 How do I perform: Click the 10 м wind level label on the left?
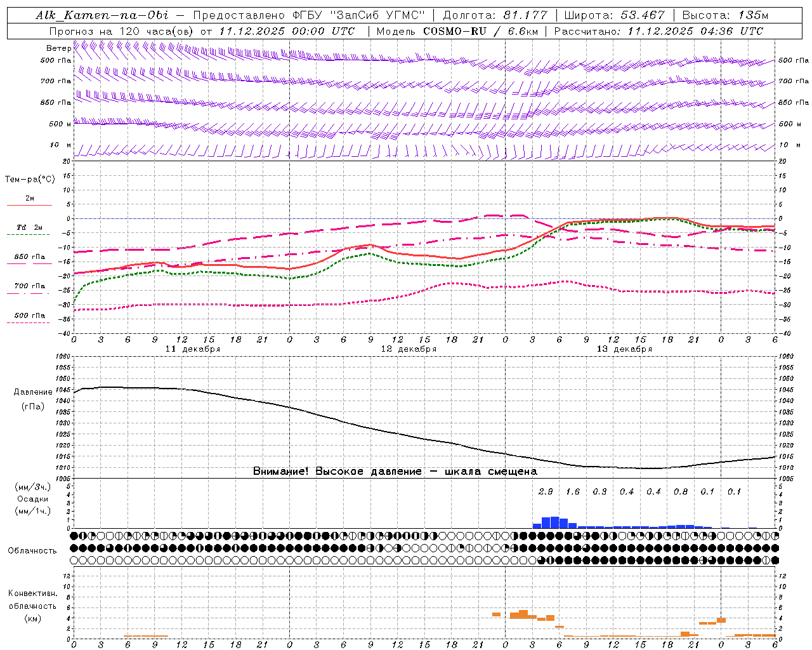[61, 145]
